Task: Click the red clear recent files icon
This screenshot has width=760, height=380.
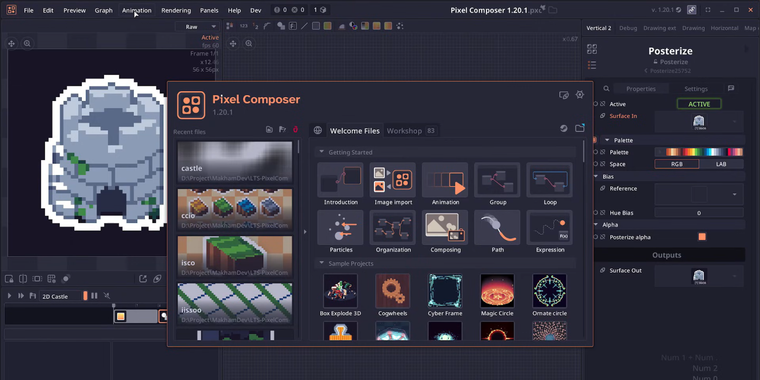Action: point(295,129)
